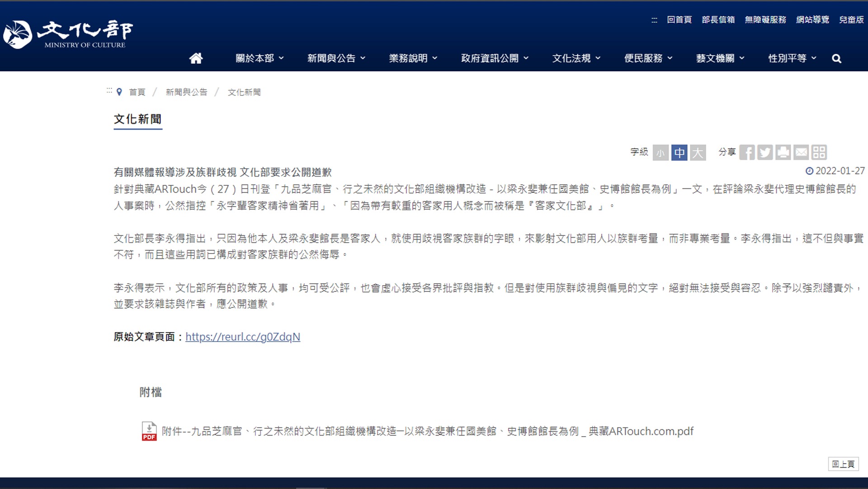The height and width of the screenshot is (489, 868).
Task: Open the reurl.cc original article link
Action: click(243, 337)
